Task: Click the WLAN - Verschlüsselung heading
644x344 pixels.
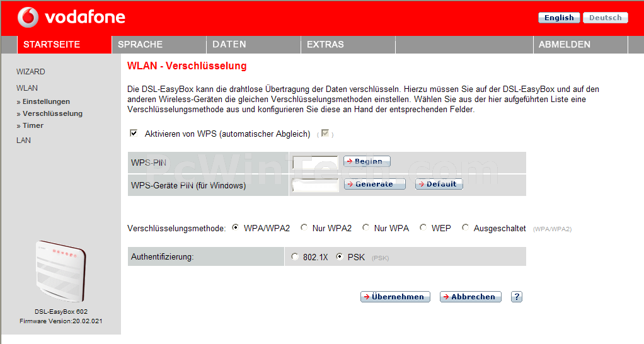Action: tap(187, 66)
